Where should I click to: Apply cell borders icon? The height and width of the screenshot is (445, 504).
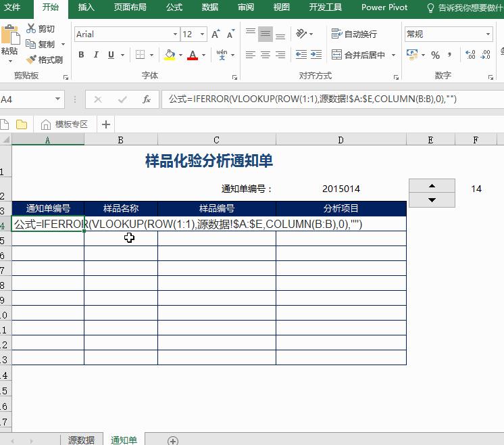140,55
